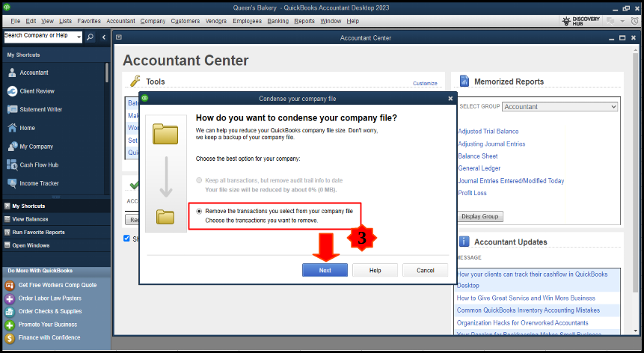Click Order Labor Law Posters icon
The width and height of the screenshot is (644, 353).
tap(10, 299)
